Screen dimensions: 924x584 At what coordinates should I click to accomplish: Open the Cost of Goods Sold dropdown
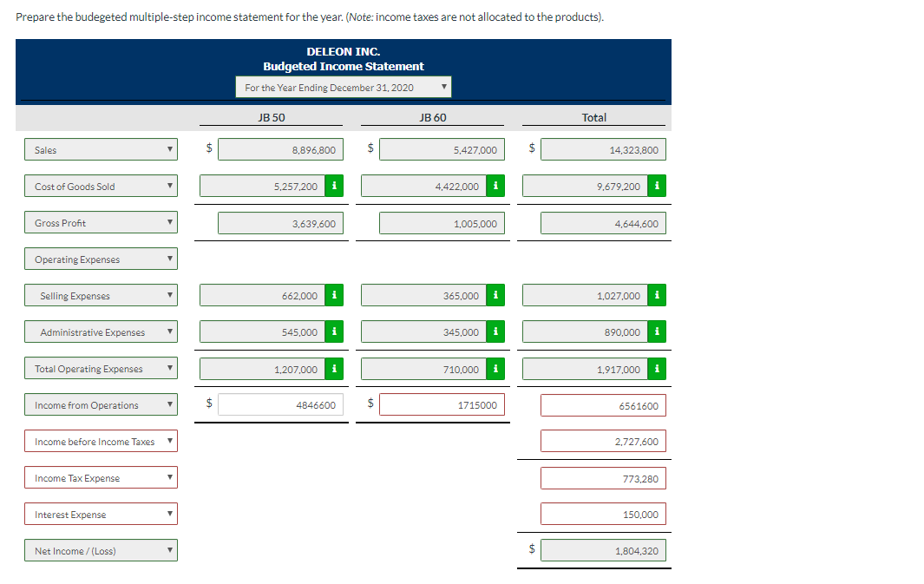coord(101,186)
